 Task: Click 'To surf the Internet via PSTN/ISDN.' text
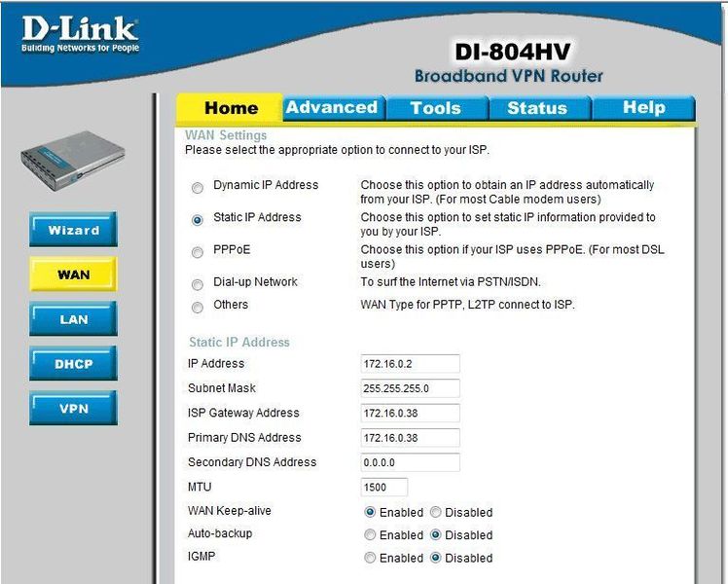coord(451,282)
